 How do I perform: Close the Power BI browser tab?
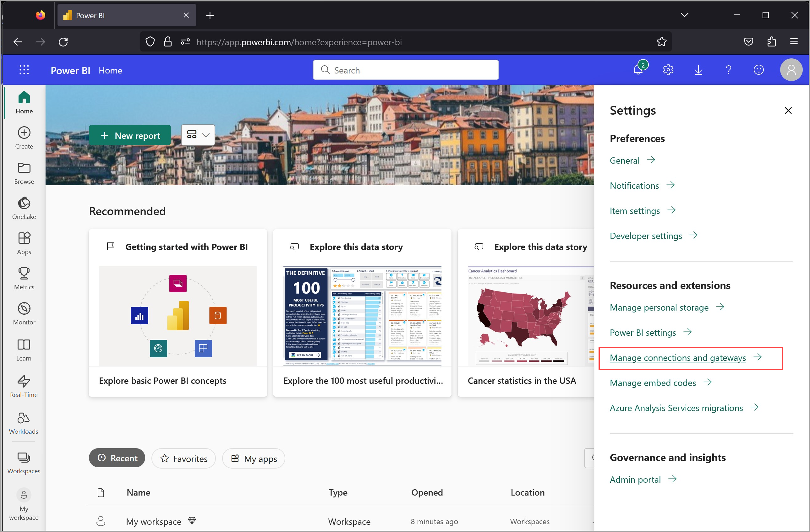click(x=186, y=15)
